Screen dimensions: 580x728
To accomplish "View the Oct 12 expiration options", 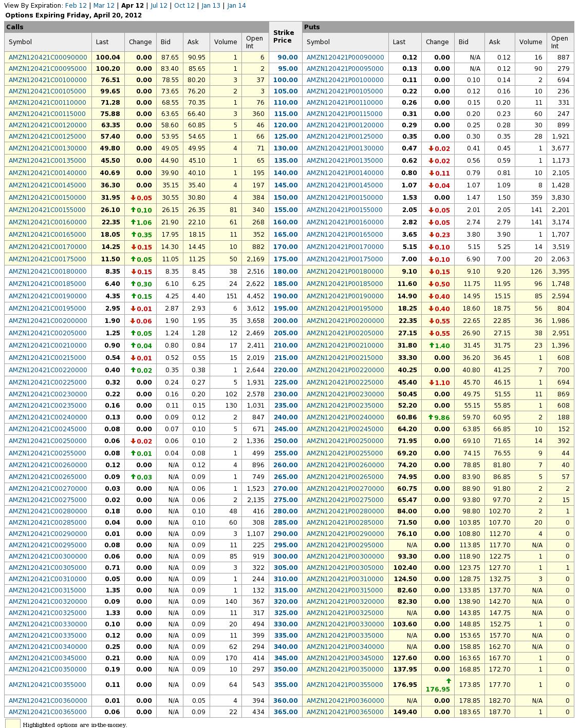I will pos(184,6).
